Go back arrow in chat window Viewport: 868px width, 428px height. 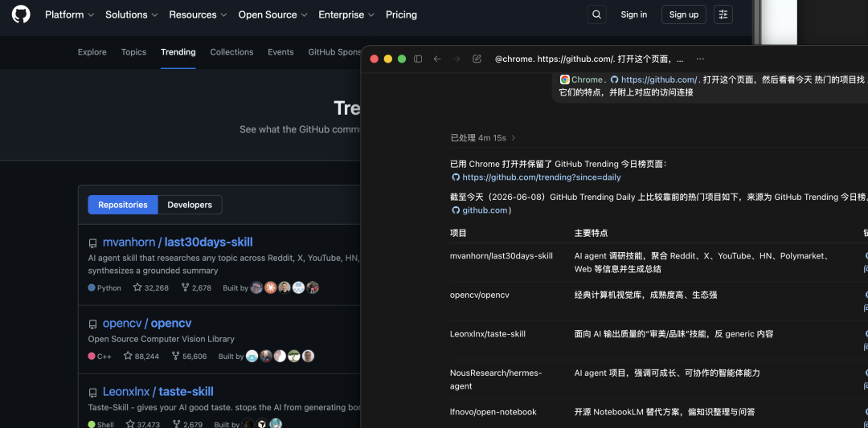[437, 59]
